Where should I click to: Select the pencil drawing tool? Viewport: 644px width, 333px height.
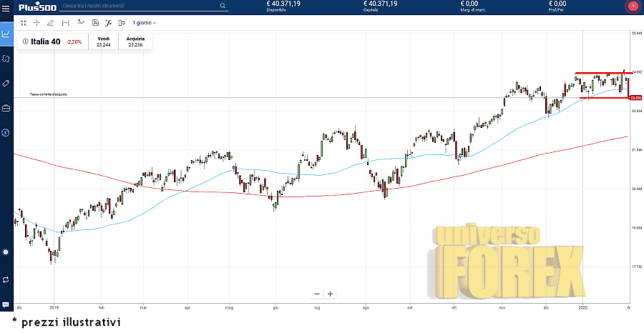51,23
